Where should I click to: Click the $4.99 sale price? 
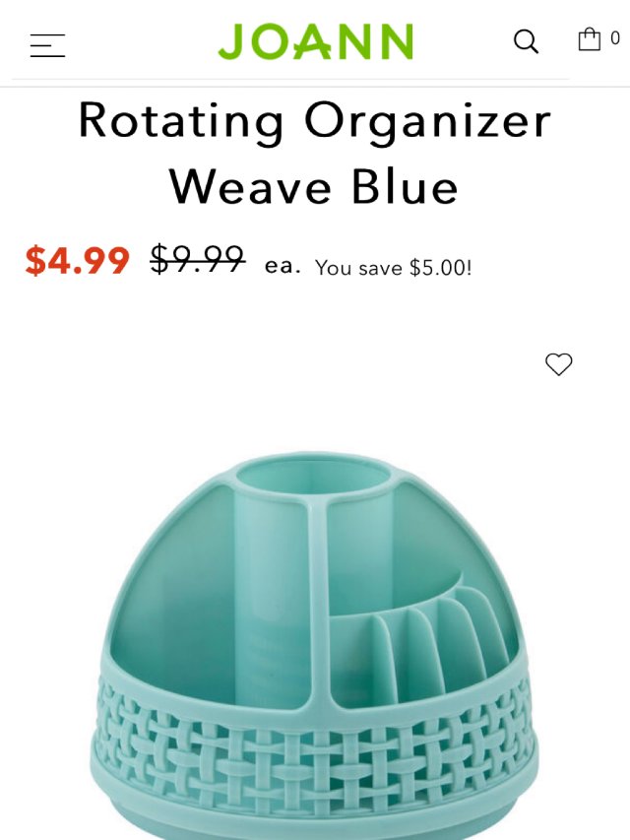[x=77, y=261]
